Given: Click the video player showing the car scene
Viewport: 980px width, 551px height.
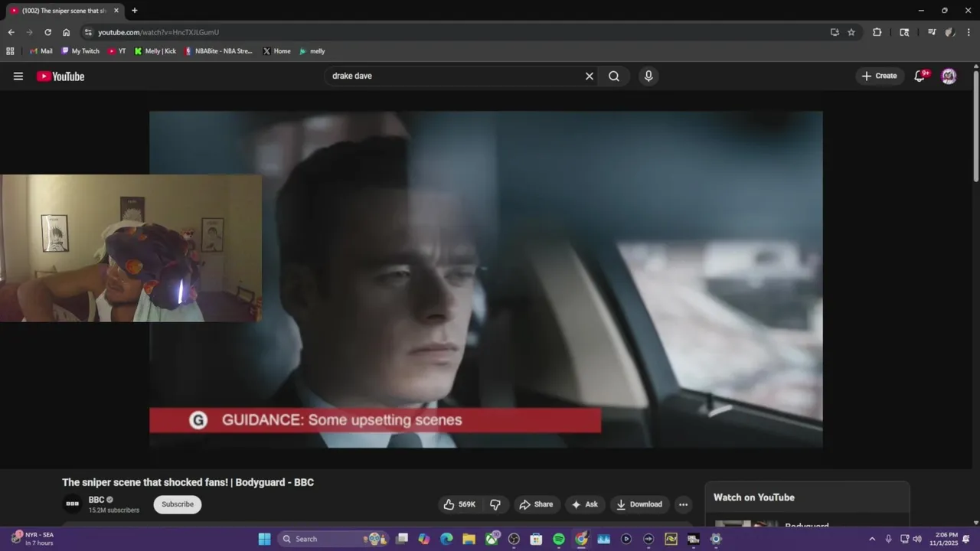Looking at the screenshot, I should pyautogui.click(x=486, y=279).
